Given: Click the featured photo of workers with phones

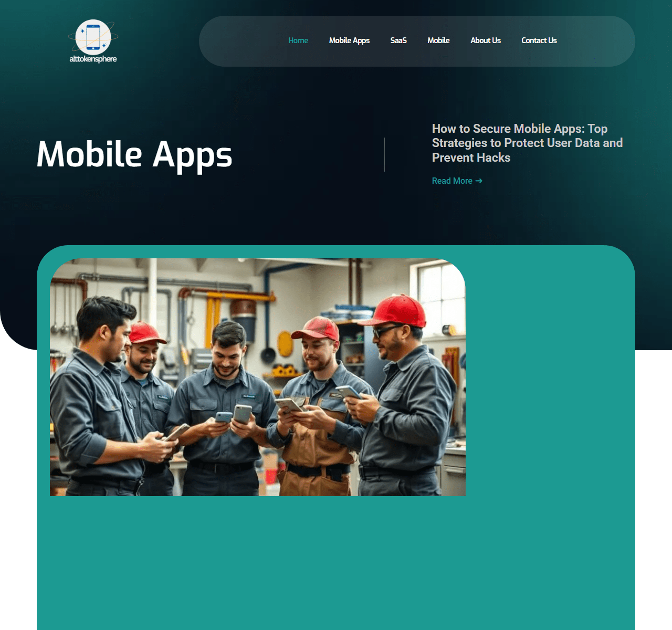Looking at the screenshot, I should click(x=257, y=377).
